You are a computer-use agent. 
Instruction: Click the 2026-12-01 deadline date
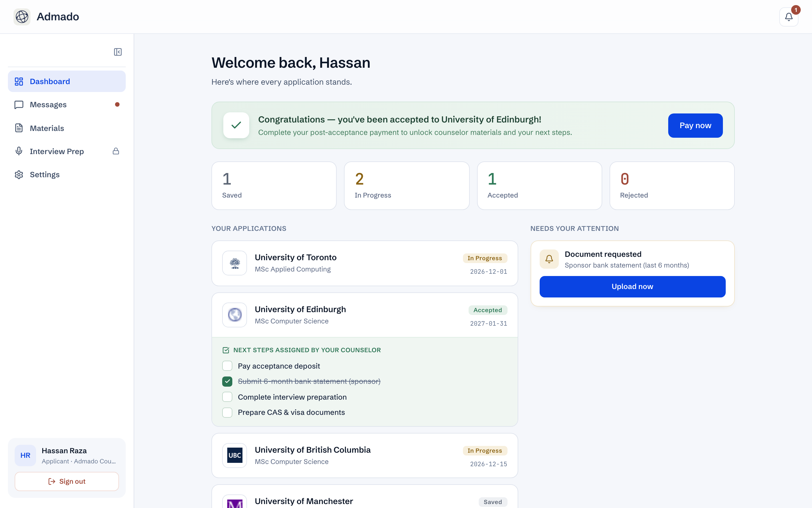(x=489, y=271)
